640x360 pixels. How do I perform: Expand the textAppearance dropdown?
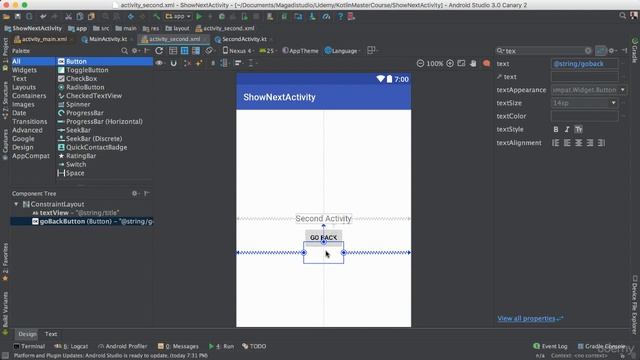click(622, 90)
